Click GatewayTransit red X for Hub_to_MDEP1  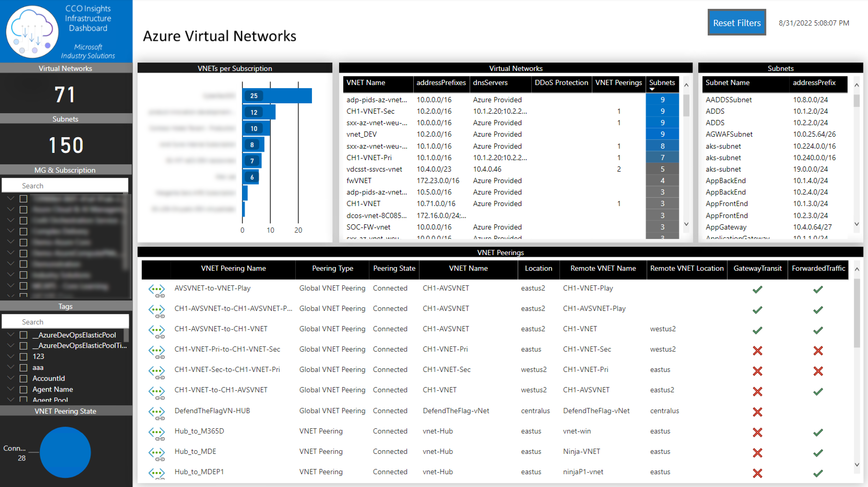[757, 473]
